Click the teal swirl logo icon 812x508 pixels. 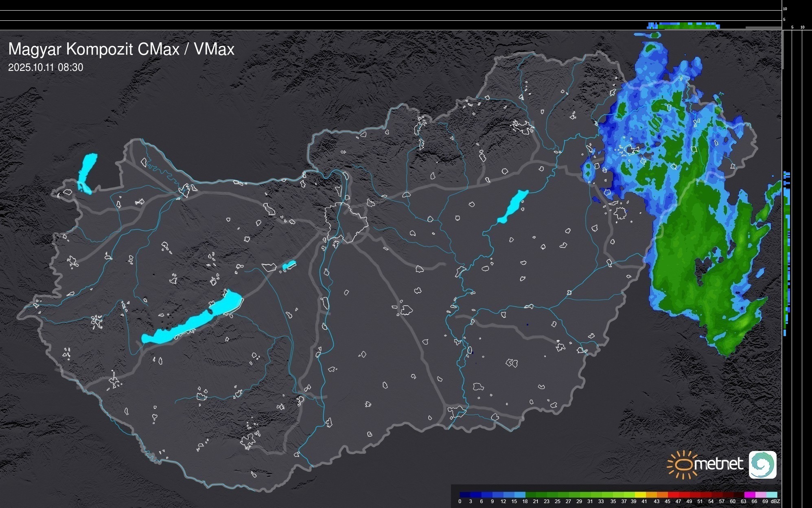click(762, 464)
